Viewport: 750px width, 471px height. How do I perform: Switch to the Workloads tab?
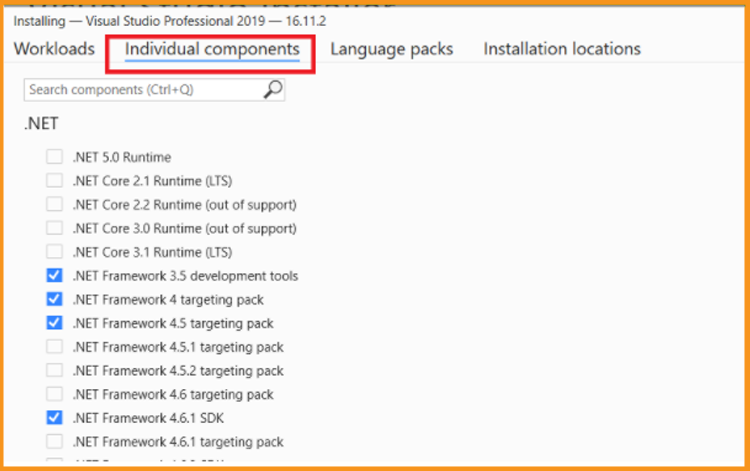54,49
